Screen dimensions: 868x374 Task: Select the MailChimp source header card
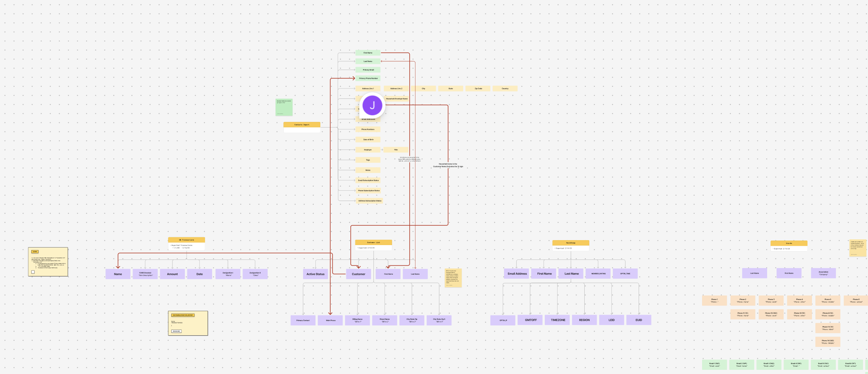570,243
